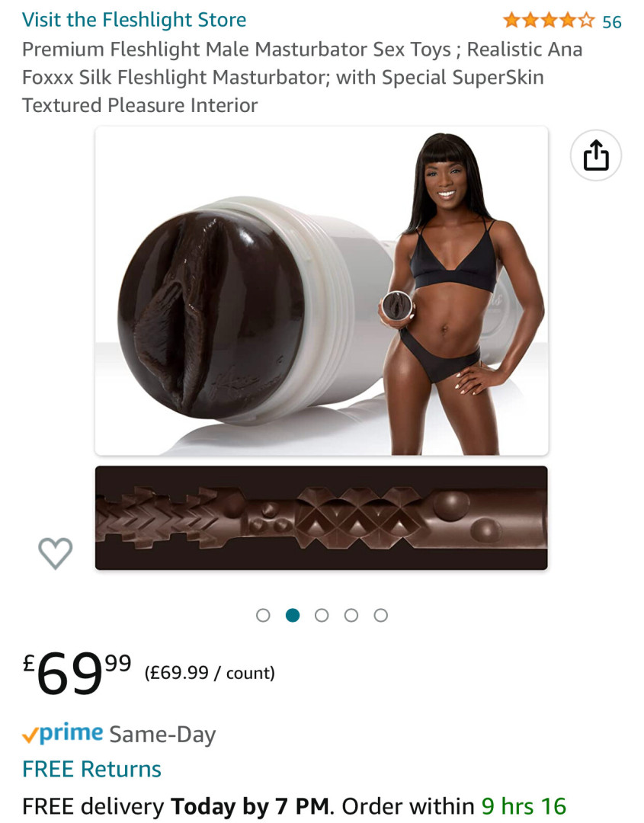Open the interior texture cross-section image
The height and width of the screenshot is (823, 644).
(321, 517)
